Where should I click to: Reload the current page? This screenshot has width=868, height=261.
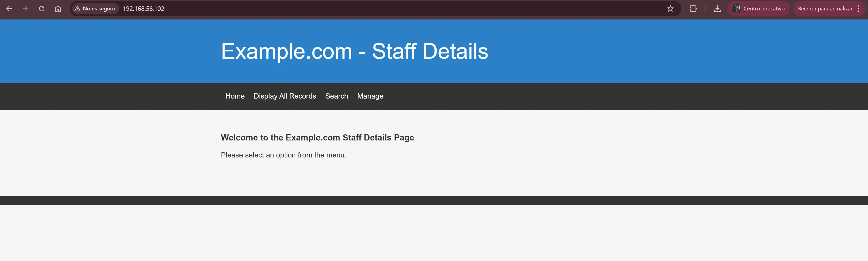(x=42, y=9)
